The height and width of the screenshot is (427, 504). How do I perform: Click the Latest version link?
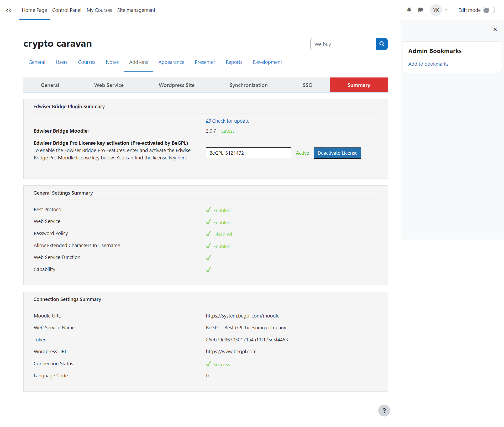tap(227, 131)
